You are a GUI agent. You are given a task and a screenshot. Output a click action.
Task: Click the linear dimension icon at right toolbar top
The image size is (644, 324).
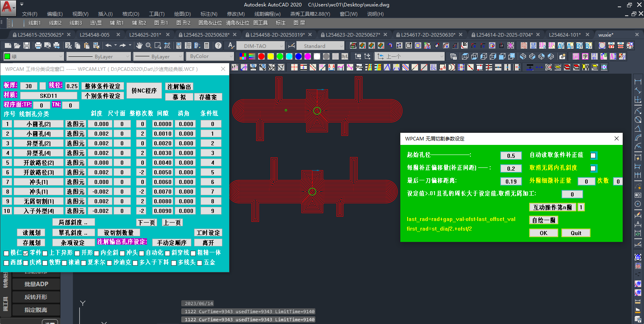pyautogui.click(x=638, y=82)
